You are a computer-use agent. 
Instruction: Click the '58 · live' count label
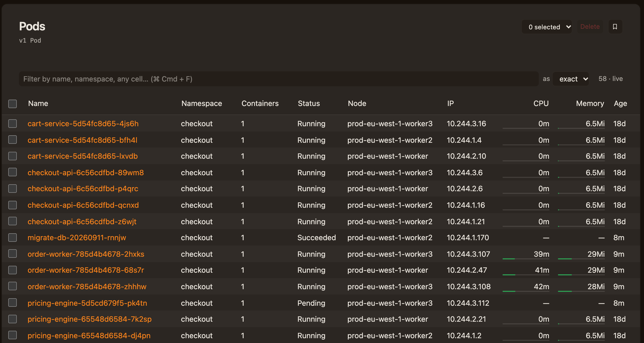click(x=610, y=79)
